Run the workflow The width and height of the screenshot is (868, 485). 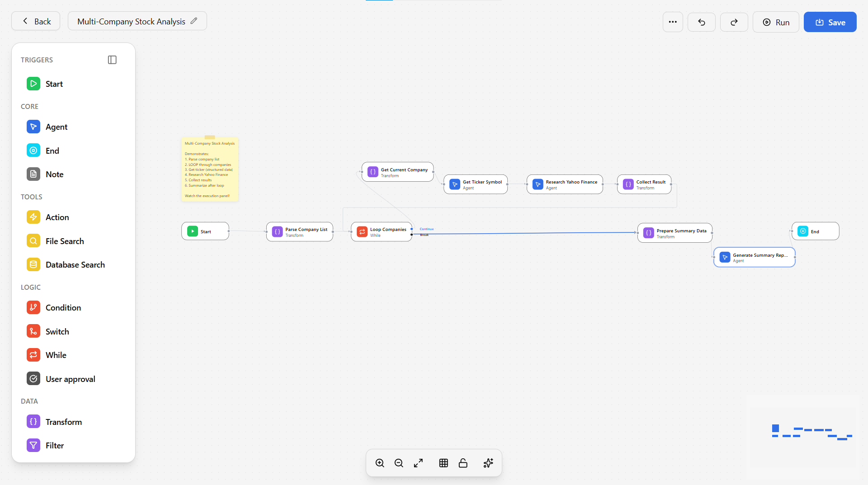point(776,22)
